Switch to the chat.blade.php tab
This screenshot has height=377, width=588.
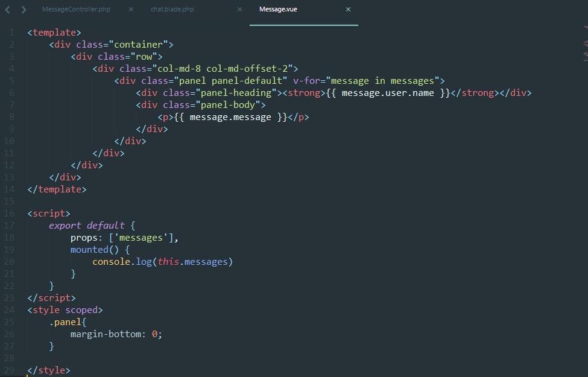(172, 10)
